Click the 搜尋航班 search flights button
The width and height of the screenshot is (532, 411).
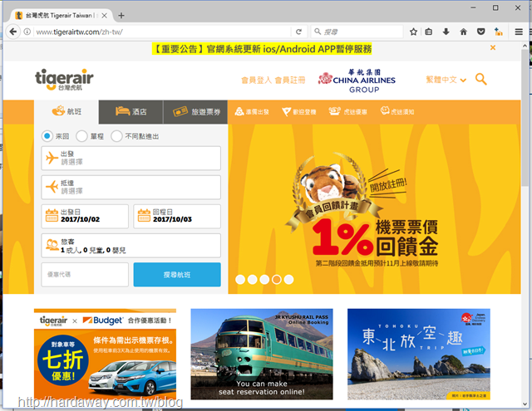[177, 275]
